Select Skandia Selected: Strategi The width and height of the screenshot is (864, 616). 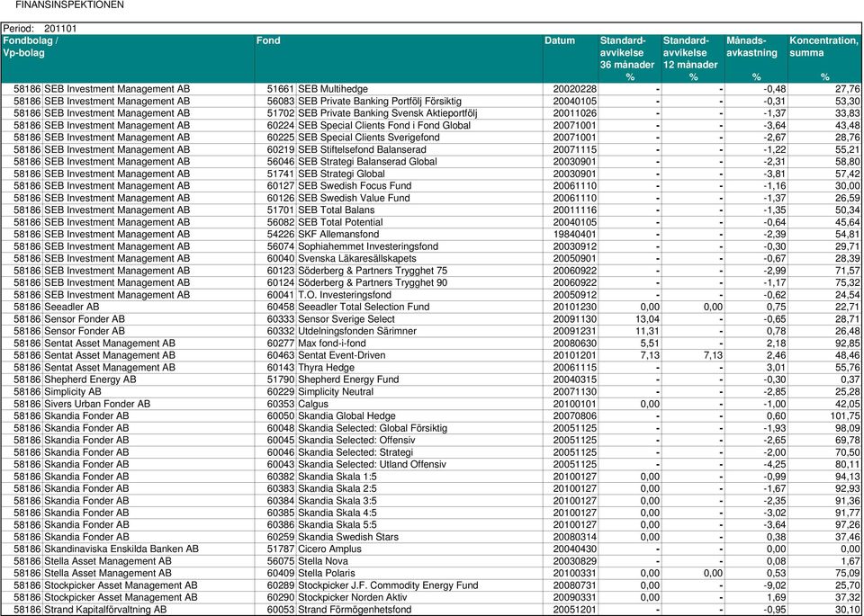coord(355,452)
